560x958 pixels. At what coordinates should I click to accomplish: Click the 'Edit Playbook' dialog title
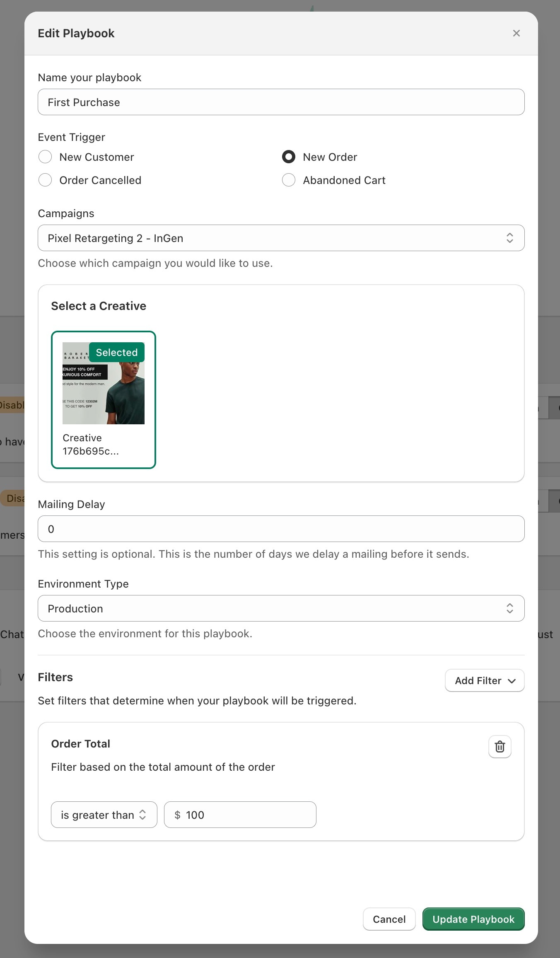coord(76,33)
